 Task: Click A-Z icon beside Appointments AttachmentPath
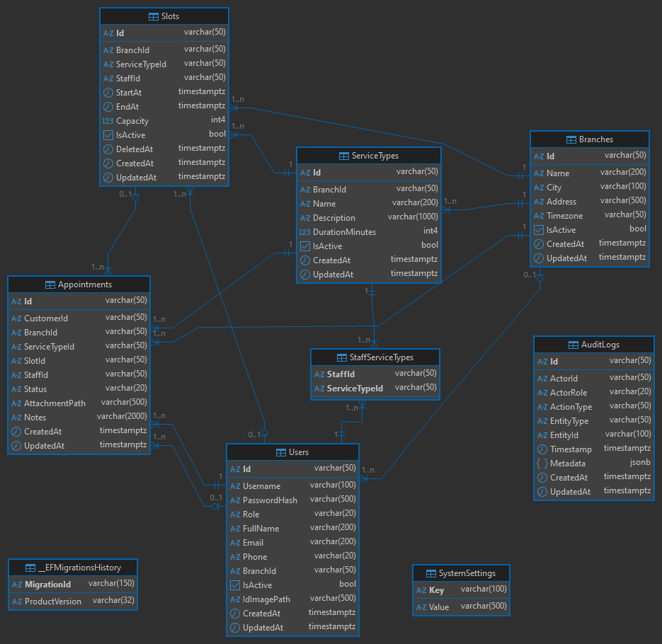pyautogui.click(x=16, y=403)
